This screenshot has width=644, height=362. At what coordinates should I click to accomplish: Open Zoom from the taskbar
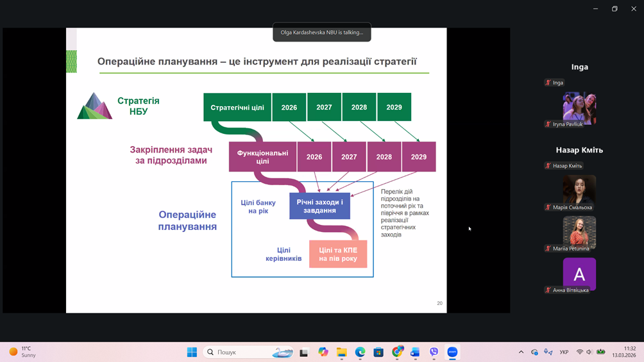(452, 352)
